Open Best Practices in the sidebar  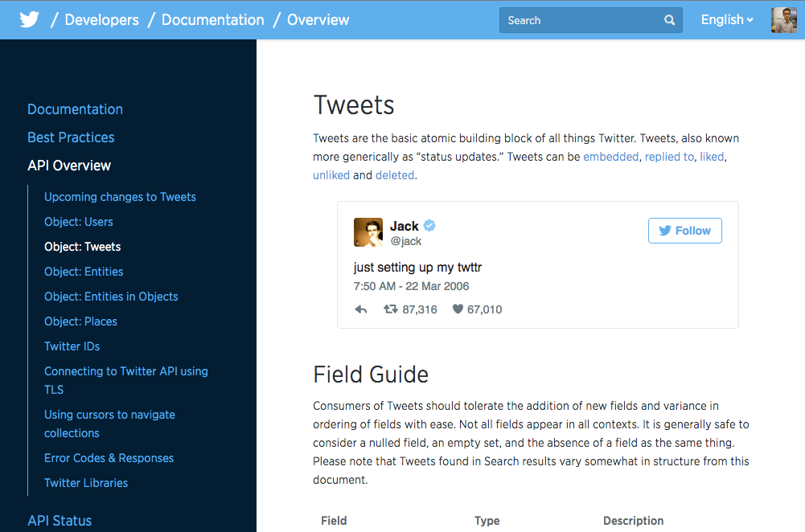[71, 137]
